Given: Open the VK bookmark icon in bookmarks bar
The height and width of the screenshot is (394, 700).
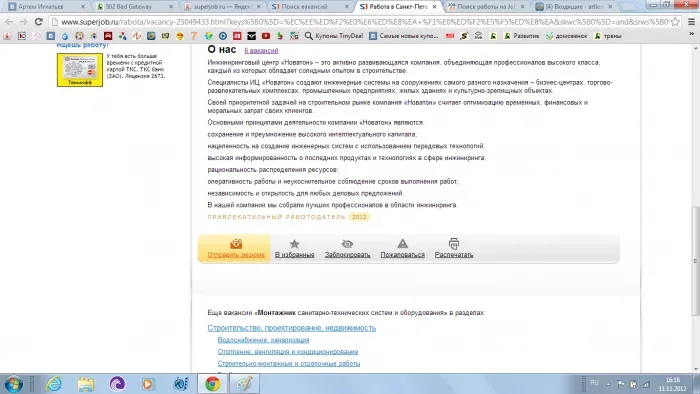Looking at the screenshot, I should (50, 36).
